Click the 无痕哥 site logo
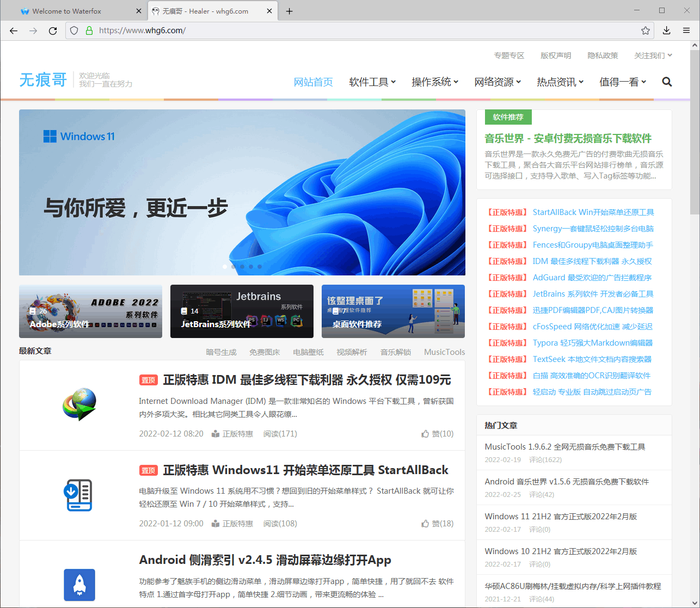Image resolution: width=700 pixels, height=608 pixels. (44, 80)
